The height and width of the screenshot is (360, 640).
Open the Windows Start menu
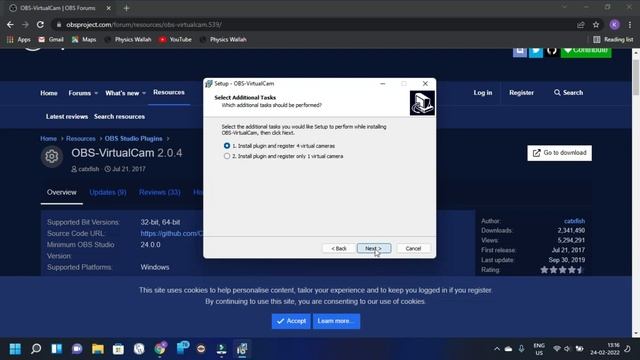click(x=15, y=349)
